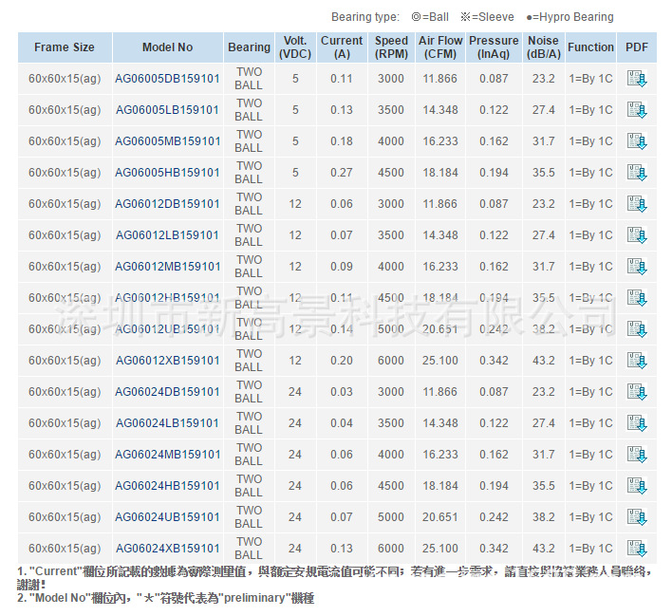Viewport: 672px width, 616px height.
Task: Open model link AG06005DB159101
Action: click(168, 79)
